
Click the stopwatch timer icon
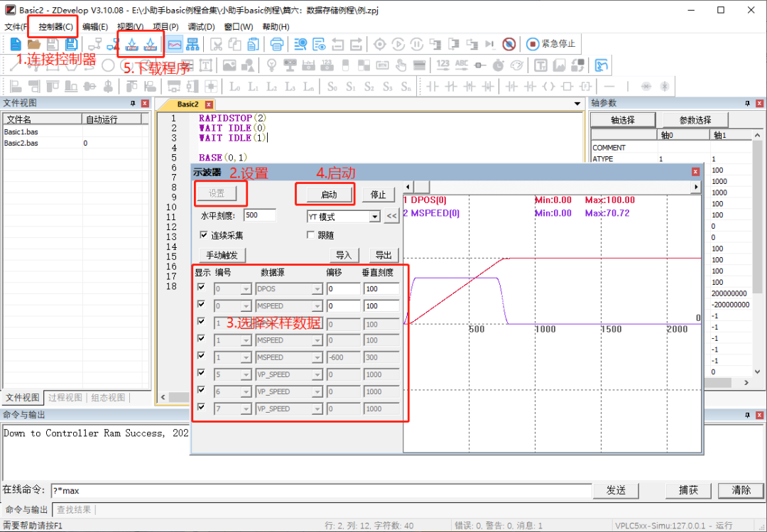point(498,65)
